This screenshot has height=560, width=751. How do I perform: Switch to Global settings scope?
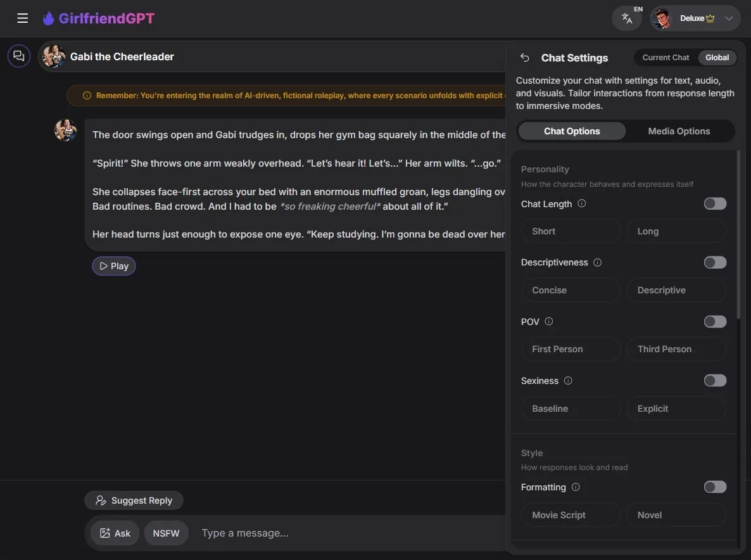[717, 58]
